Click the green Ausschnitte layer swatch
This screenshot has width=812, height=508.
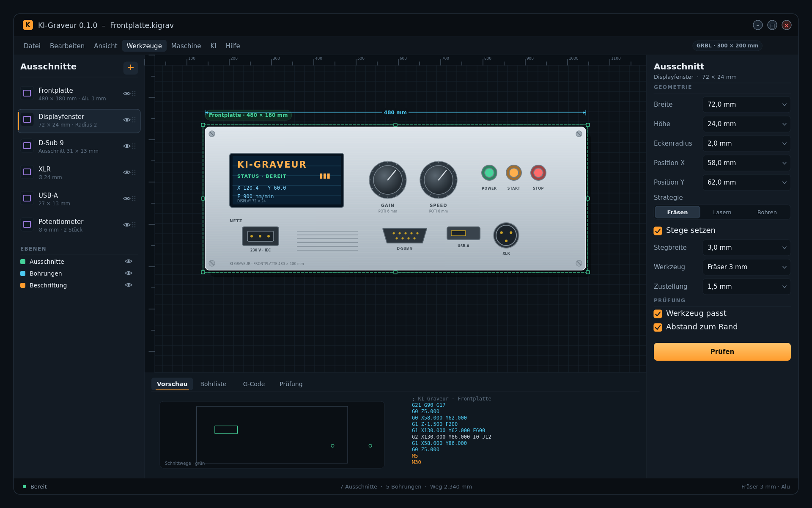(23, 262)
